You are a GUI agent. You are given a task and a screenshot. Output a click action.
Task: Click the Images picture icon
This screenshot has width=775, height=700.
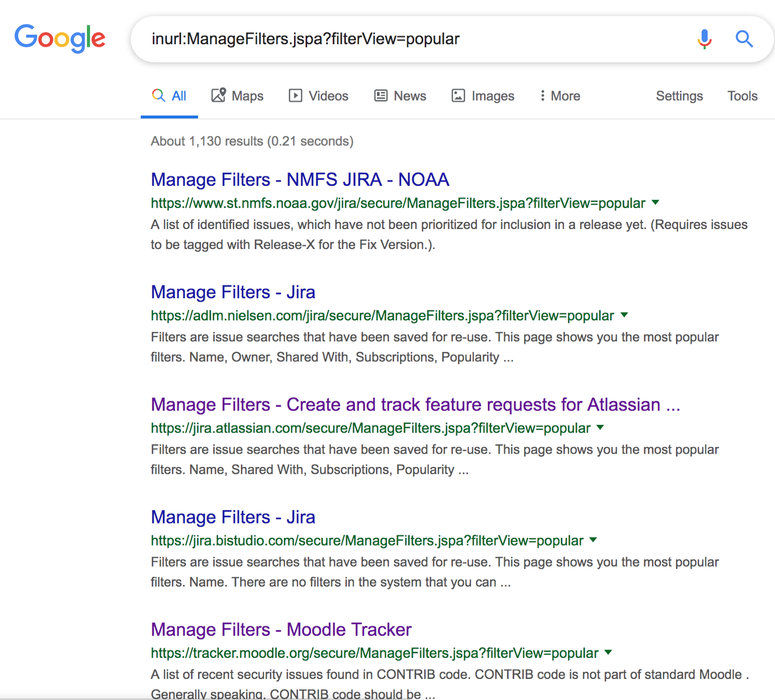458,96
